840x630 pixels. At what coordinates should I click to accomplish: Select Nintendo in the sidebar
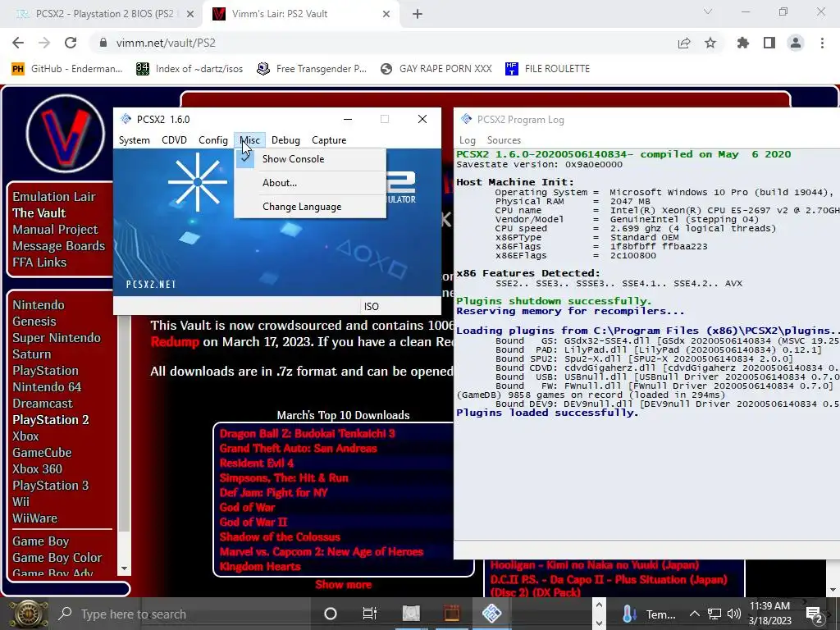pyautogui.click(x=39, y=305)
